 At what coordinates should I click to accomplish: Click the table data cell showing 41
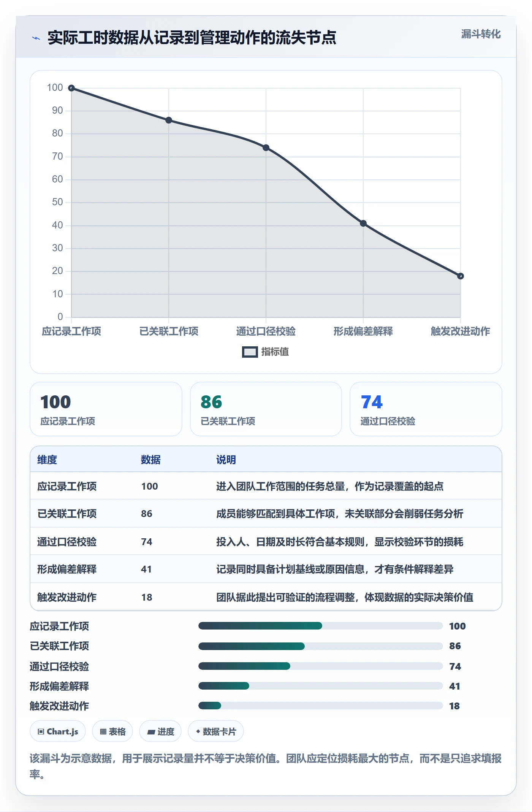[146, 569]
